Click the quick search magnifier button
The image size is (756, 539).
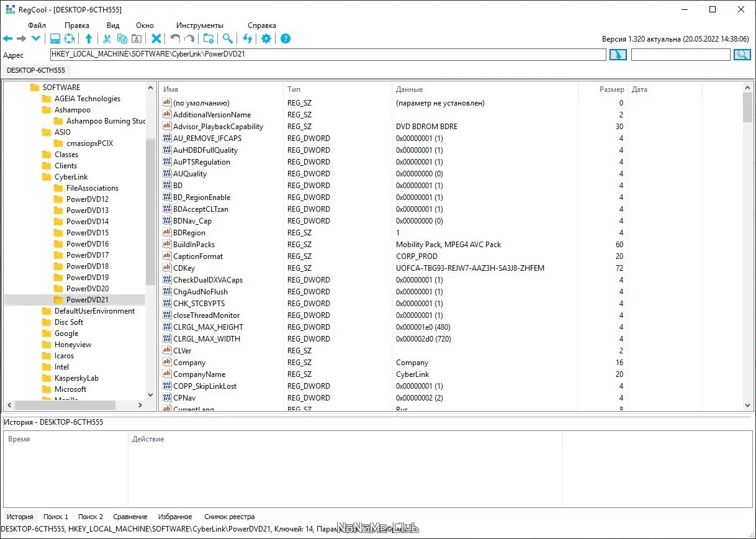point(742,55)
